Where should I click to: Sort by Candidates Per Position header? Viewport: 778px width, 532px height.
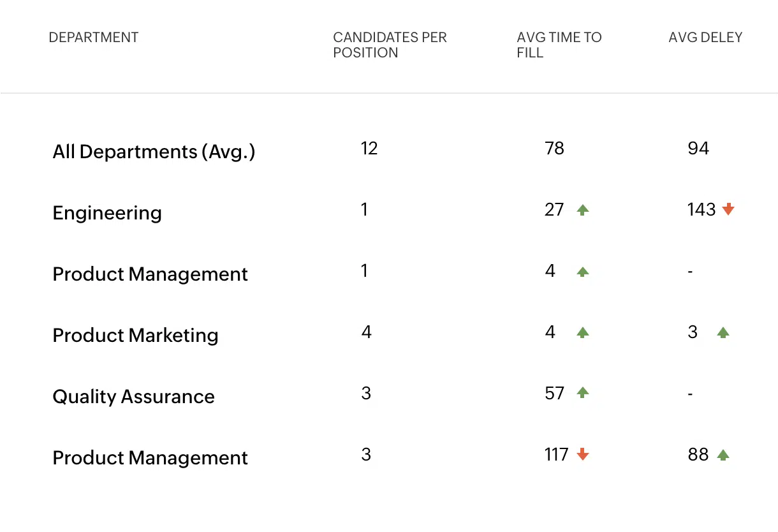(390, 45)
